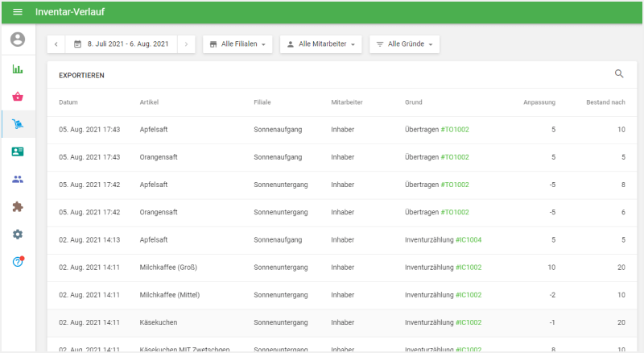Image resolution: width=644 pixels, height=353 pixels.
Task: Go to previous date range
Action: pyautogui.click(x=56, y=44)
